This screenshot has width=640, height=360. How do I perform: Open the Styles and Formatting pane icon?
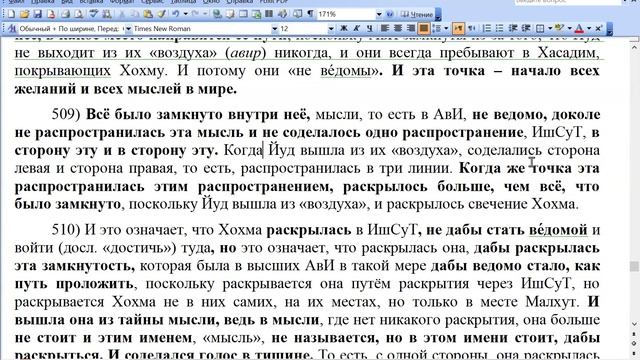click(11, 29)
